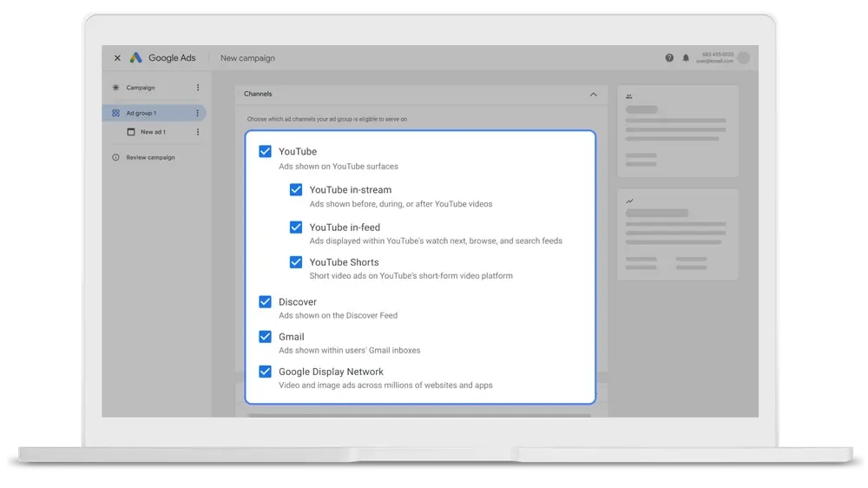The image size is (868, 488).
Task: Collapse the Channels section chevron
Action: pyautogui.click(x=594, y=94)
